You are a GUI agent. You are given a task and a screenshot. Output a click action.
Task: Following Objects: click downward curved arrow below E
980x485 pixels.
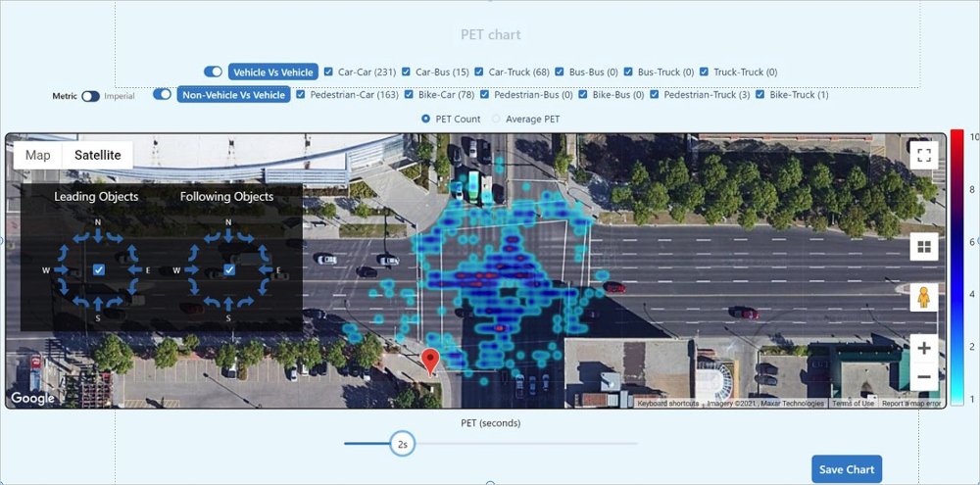point(264,287)
